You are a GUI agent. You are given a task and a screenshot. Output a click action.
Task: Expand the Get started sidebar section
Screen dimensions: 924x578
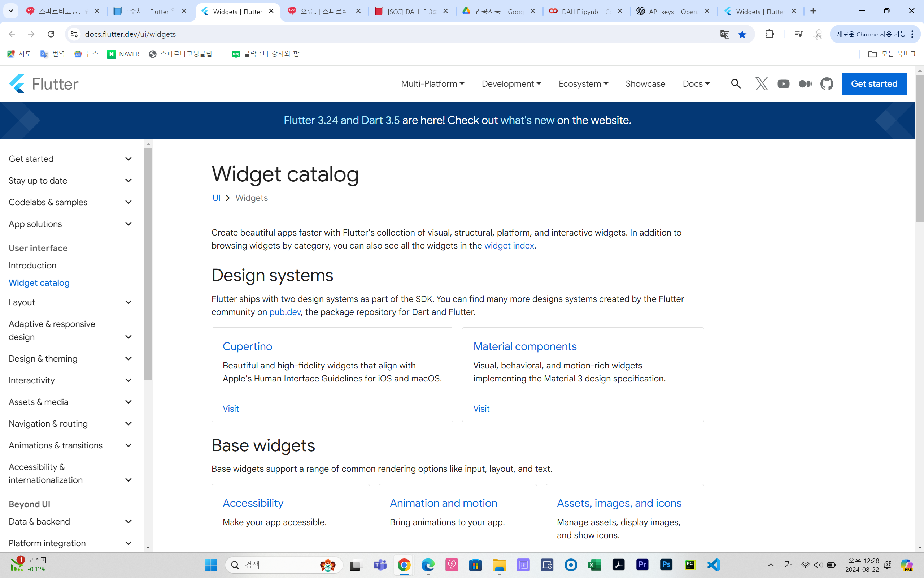point(71,159)
